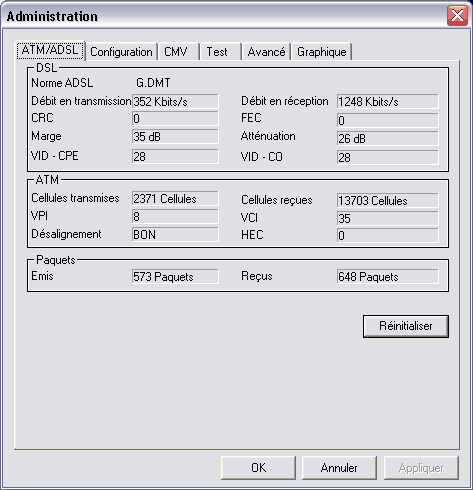
Task: Click the Cellules reçues field 13703 Cellules
Action: tap(387, 200)
